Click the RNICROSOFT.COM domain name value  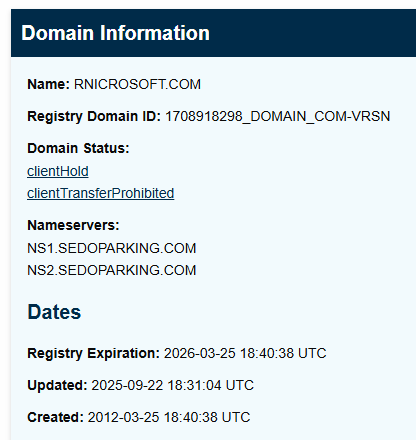click(137, 84)
